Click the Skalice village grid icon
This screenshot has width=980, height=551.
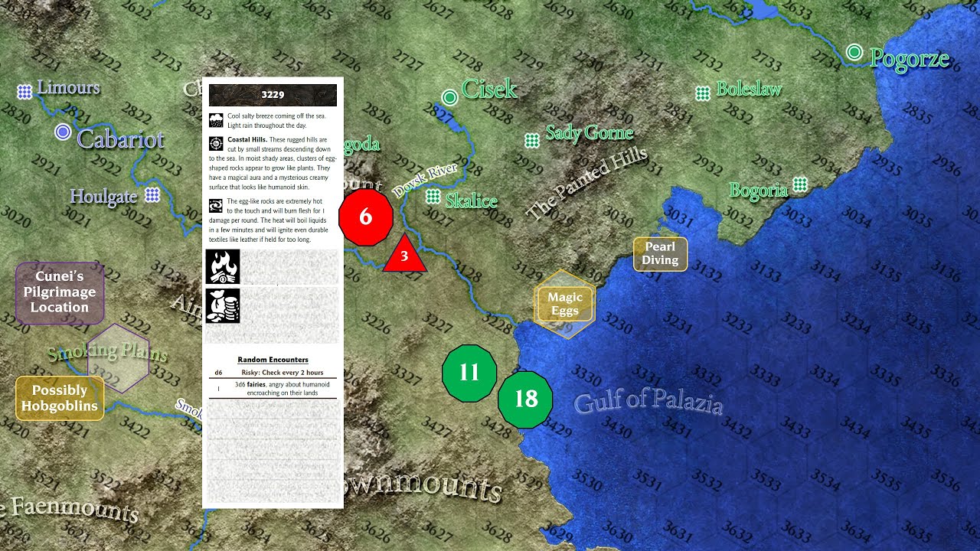(433, 197)
